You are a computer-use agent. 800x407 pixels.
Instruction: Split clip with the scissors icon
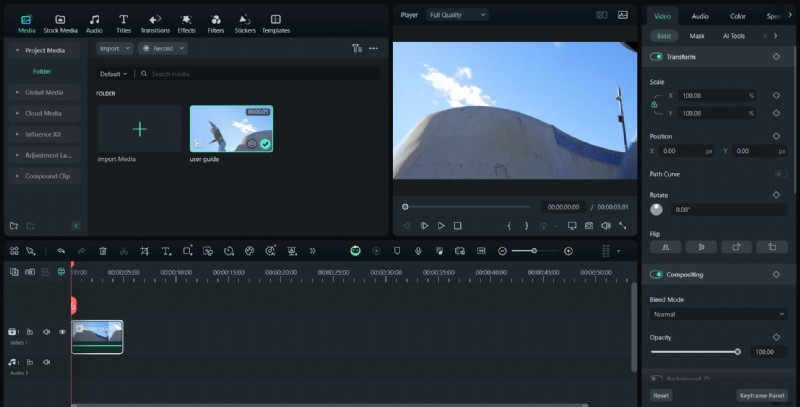tap(123, 251)
